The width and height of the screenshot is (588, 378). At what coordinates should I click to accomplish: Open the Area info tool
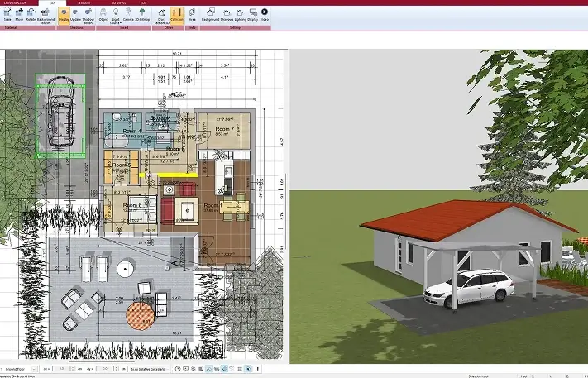point(193,15)
